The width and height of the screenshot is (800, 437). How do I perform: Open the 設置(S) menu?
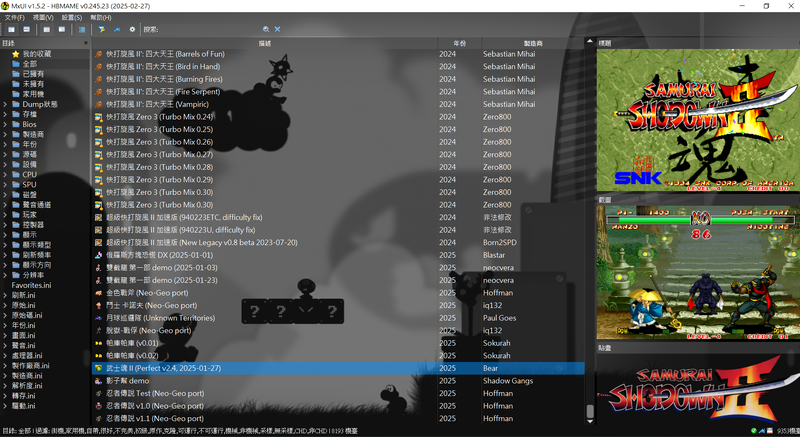[x=72, y=17]
